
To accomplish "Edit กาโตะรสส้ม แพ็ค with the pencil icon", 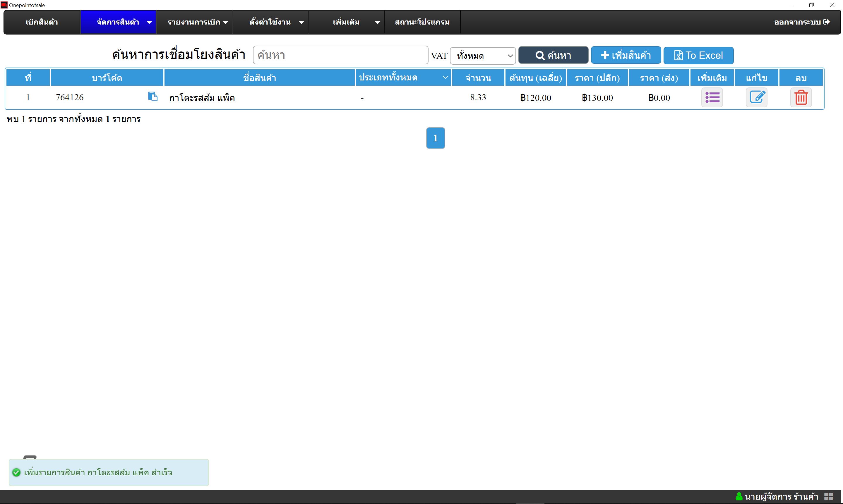I will [756, 97].
